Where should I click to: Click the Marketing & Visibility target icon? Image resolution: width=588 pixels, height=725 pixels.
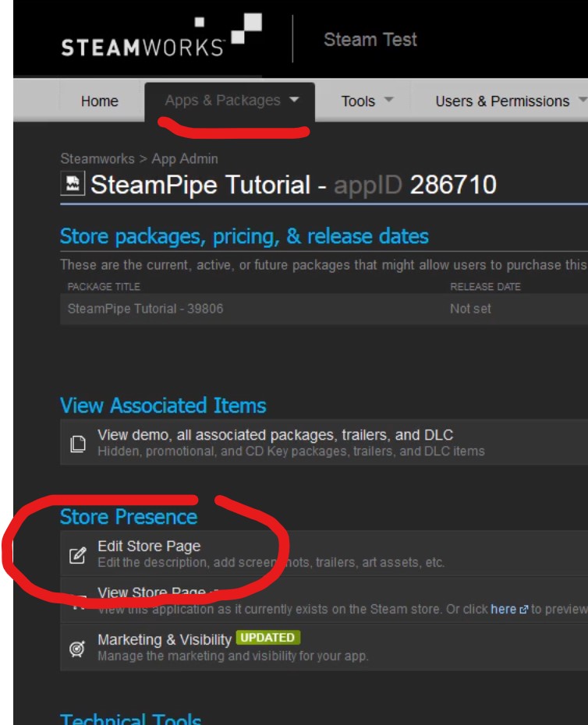77,649
